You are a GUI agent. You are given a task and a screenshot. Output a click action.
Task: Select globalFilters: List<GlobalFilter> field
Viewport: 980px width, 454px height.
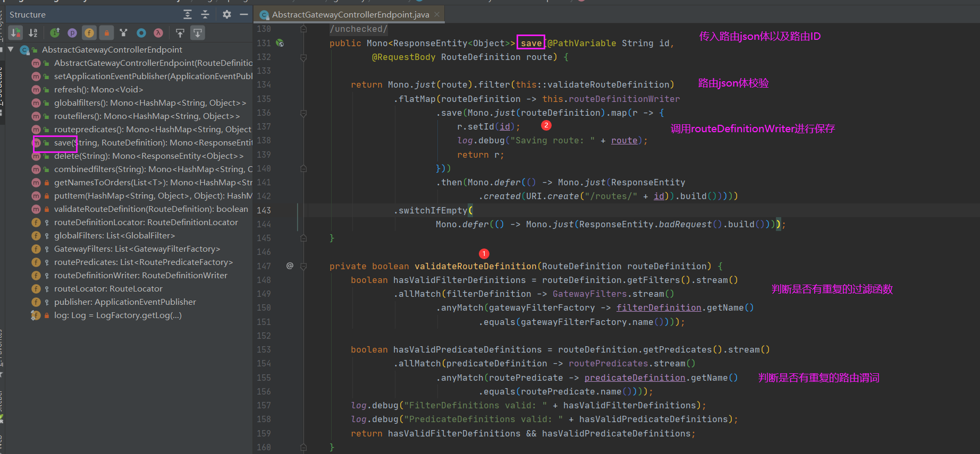point(114,236)
